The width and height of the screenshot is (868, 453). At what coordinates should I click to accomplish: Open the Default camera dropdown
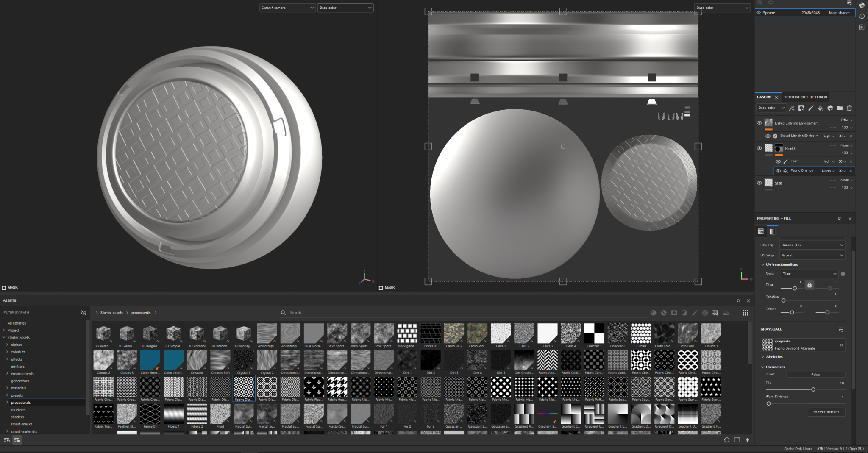[287, 8]
